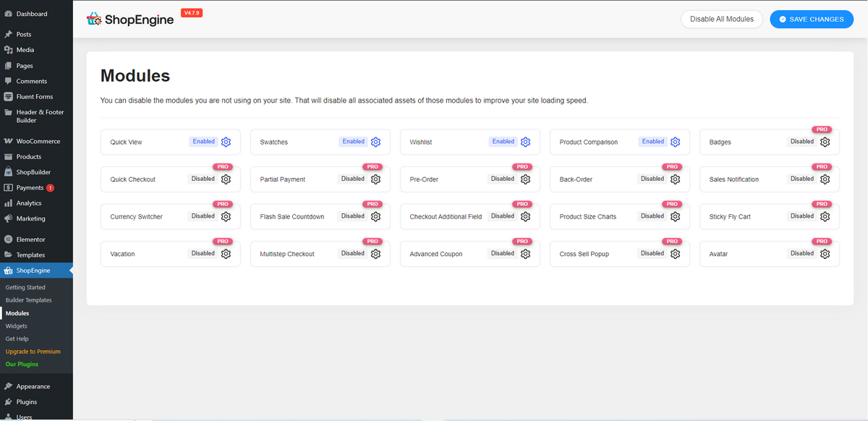Toggle Badges Disabled status
Image resolution: width=868 pixels, height=421 pixels.
click(802, 142)
